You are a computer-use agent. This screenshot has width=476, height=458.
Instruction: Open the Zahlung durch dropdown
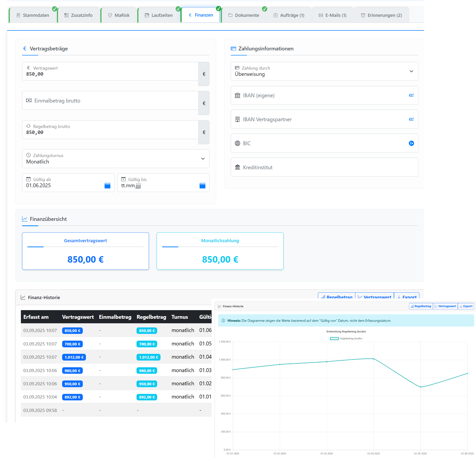[324, 71]
